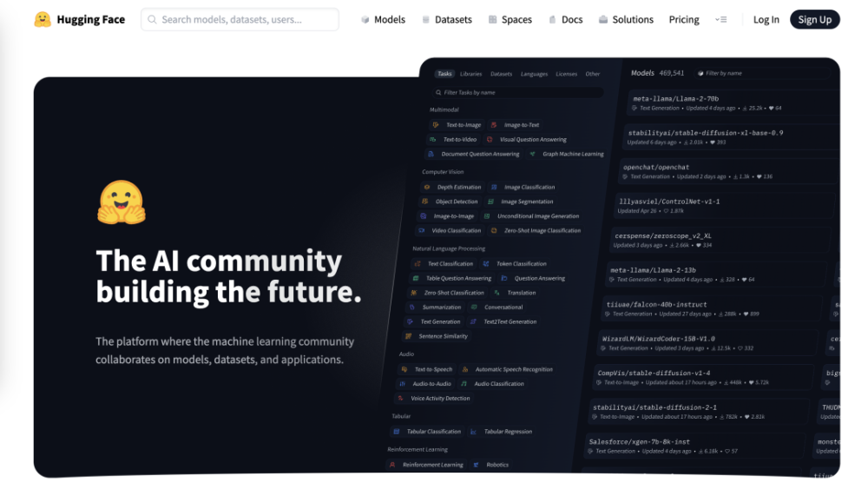The height and width of the screenshot is (483, 868).
Task: Click the Depth Estimation task icon
Action: coord(427,188)
